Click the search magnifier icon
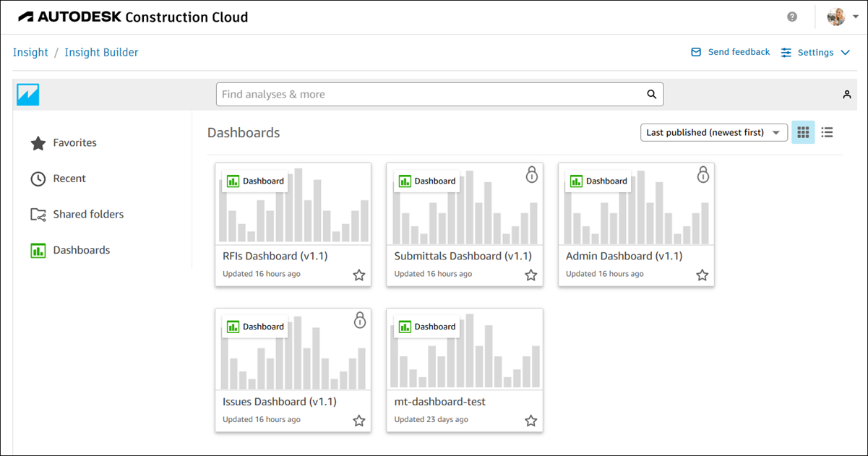This screenshot has width=868, height=456. (651, 95)
